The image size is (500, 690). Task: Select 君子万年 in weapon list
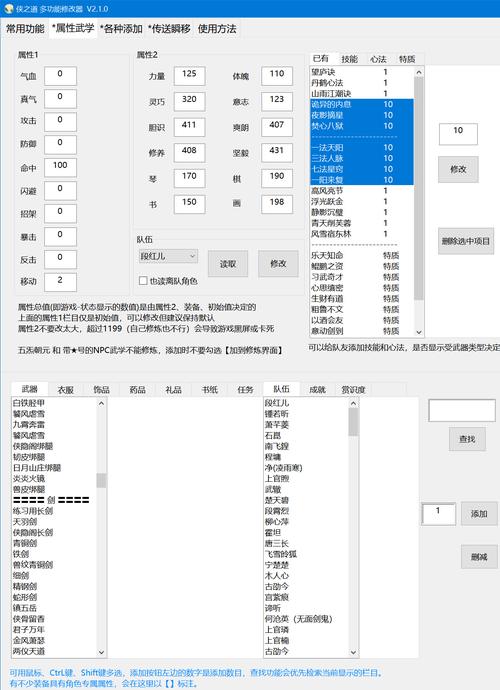point(54,629)
